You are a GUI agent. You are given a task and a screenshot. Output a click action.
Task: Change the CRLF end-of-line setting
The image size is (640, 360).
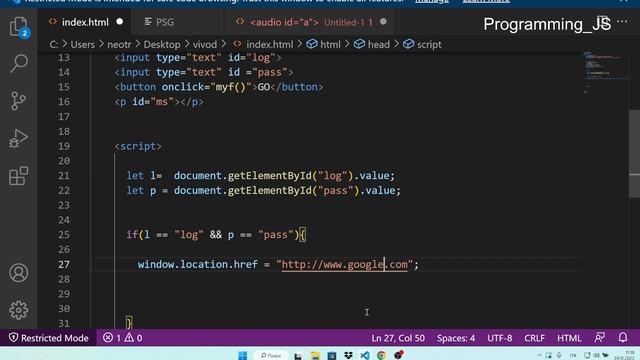pos(534,338)
